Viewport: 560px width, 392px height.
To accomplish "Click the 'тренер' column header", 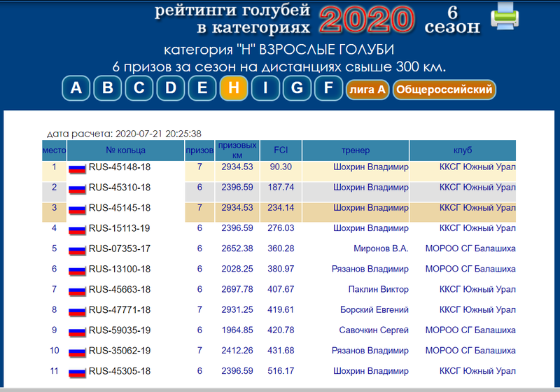I will (356, 150).
